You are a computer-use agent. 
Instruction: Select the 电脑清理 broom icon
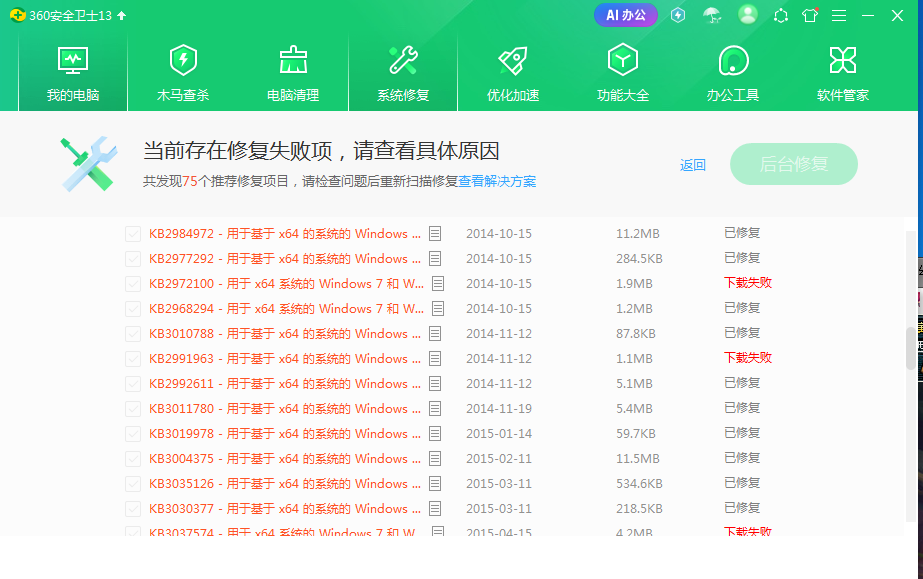[x=293, y=62]
